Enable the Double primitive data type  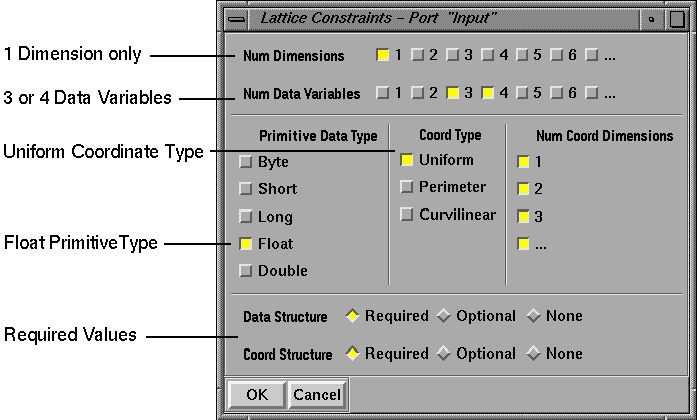(246, 271)
